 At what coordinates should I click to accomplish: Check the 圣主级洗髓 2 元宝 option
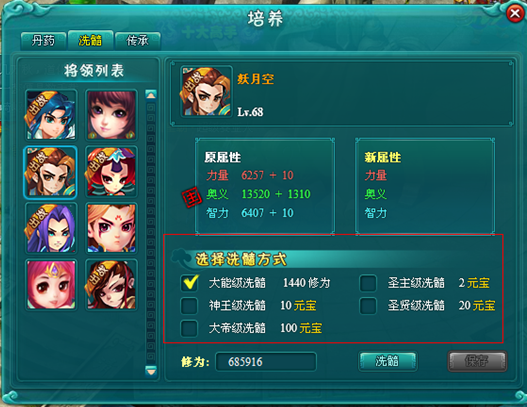pyautogui.click(x=368, y=283)
